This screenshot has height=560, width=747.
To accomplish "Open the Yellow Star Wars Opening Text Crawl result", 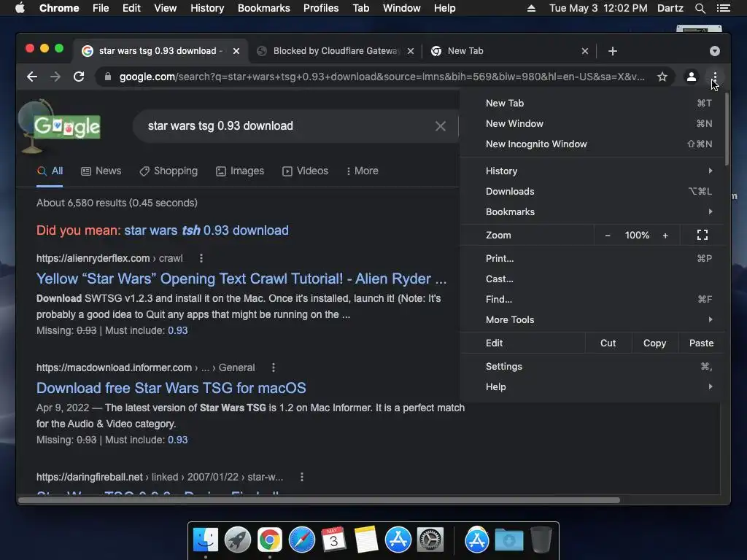I will point(241,279).
